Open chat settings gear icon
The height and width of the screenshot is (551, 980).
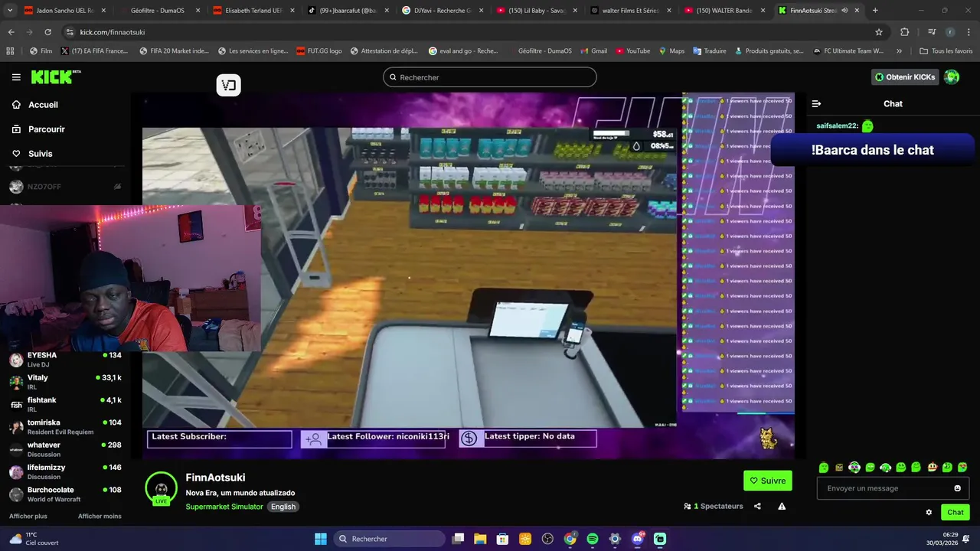coord(929,513)
